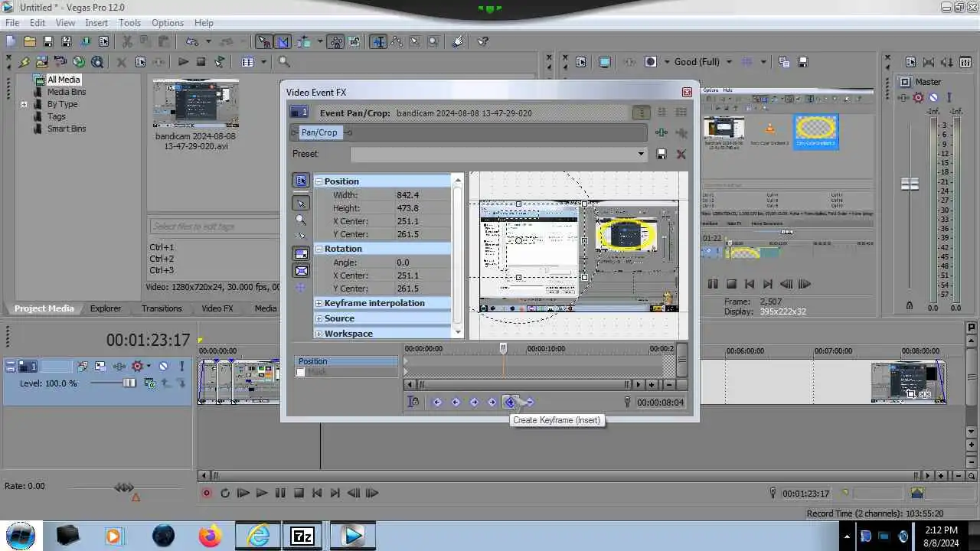The image size is (980, 551).
Task: Select the Envelope Edit tool
Action: (397, 41)
